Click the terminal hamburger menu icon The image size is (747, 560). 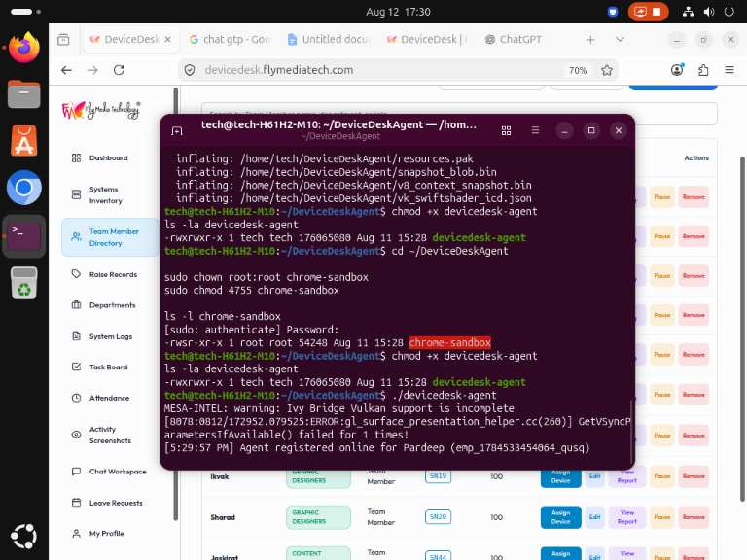[535, 130]
